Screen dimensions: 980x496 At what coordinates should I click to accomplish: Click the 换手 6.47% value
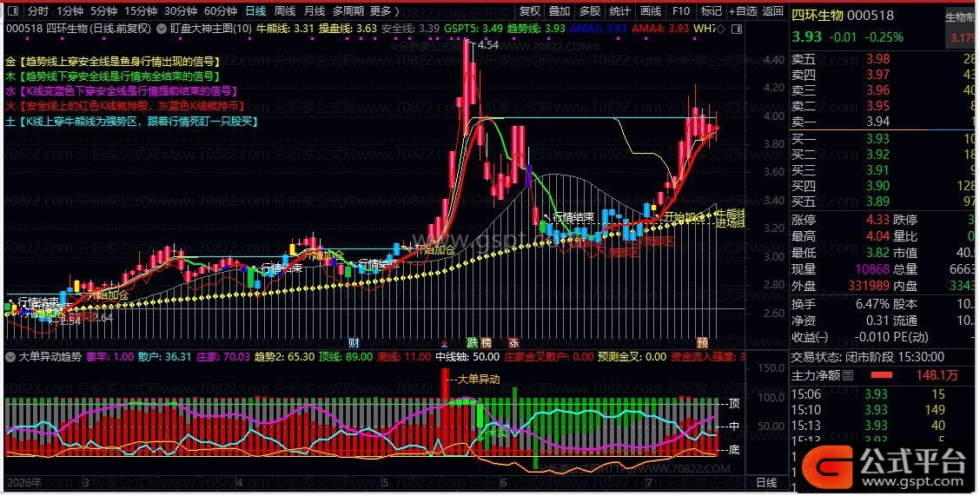(x=872, y=304)
